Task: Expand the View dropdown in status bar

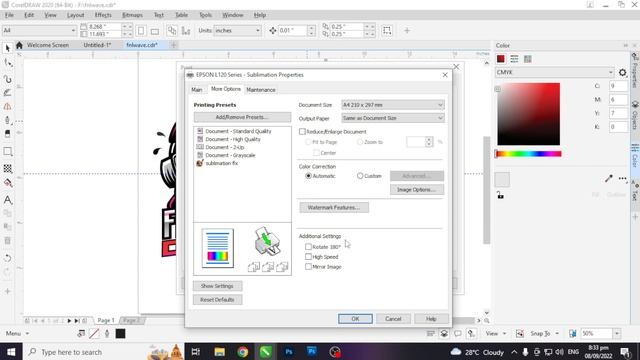Action: click(x=504, y=333)
